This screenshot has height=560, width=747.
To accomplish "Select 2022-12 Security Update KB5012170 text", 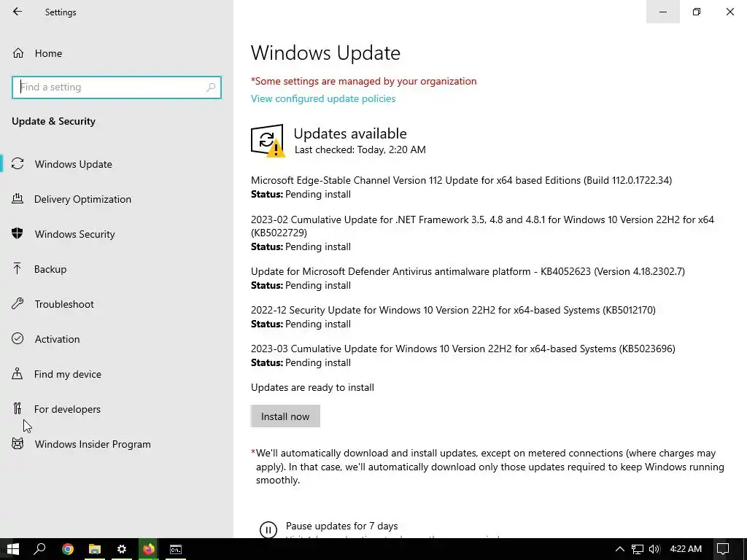I will pos(453,310).
